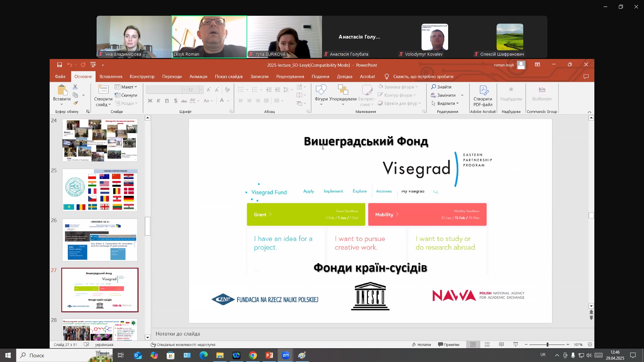Open the comments pane speech bubble icon

coord(586,76)
